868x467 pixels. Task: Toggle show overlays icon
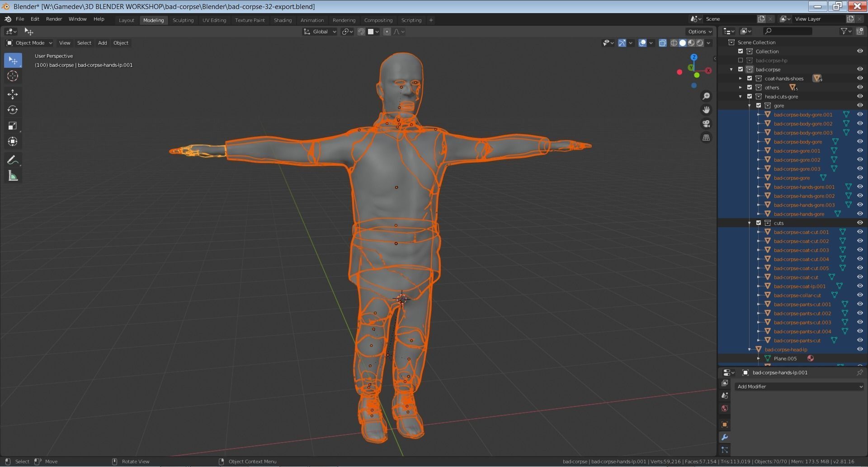click(642, 43)
